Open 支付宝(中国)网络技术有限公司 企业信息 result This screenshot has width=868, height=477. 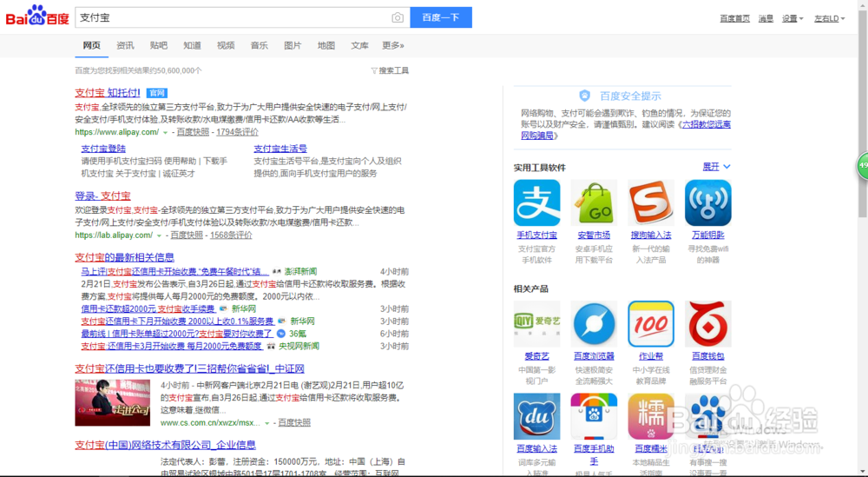coord(166,445)
